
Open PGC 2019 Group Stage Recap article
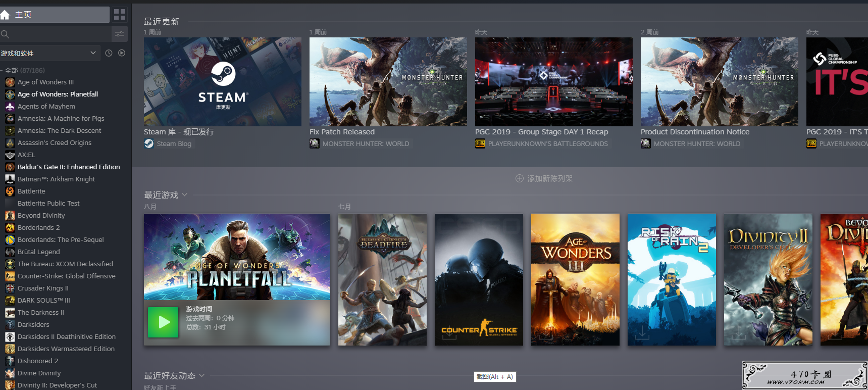(541, 132)
